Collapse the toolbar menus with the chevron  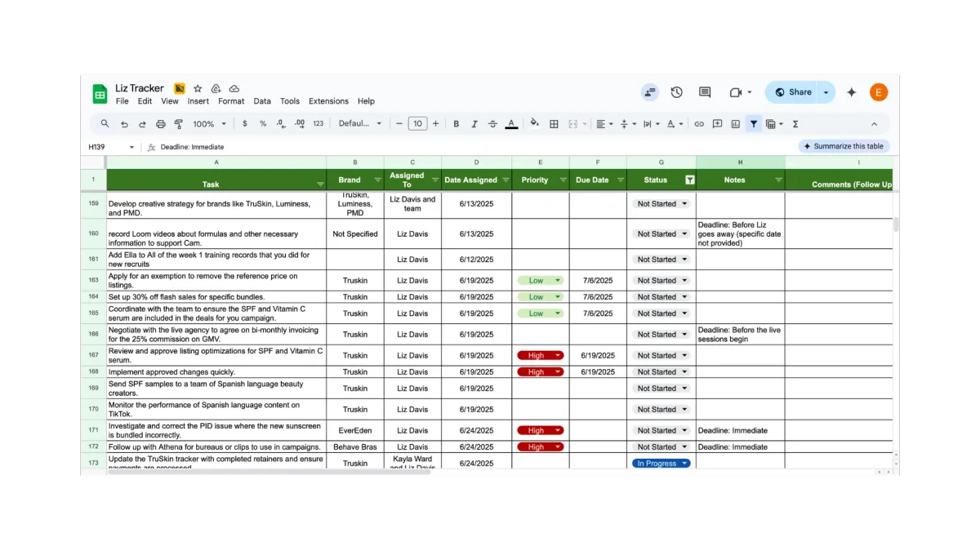pos(874,124)
